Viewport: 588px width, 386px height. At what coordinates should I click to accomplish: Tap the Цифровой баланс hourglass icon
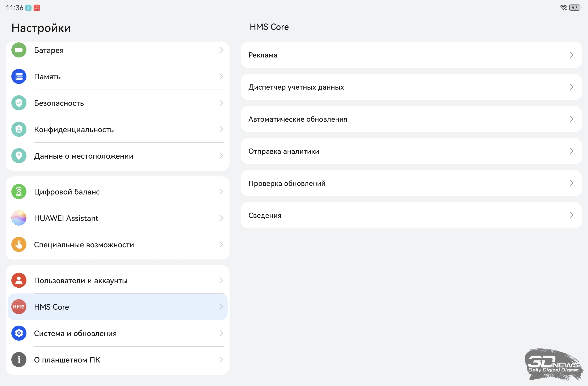tap(19, 192)
